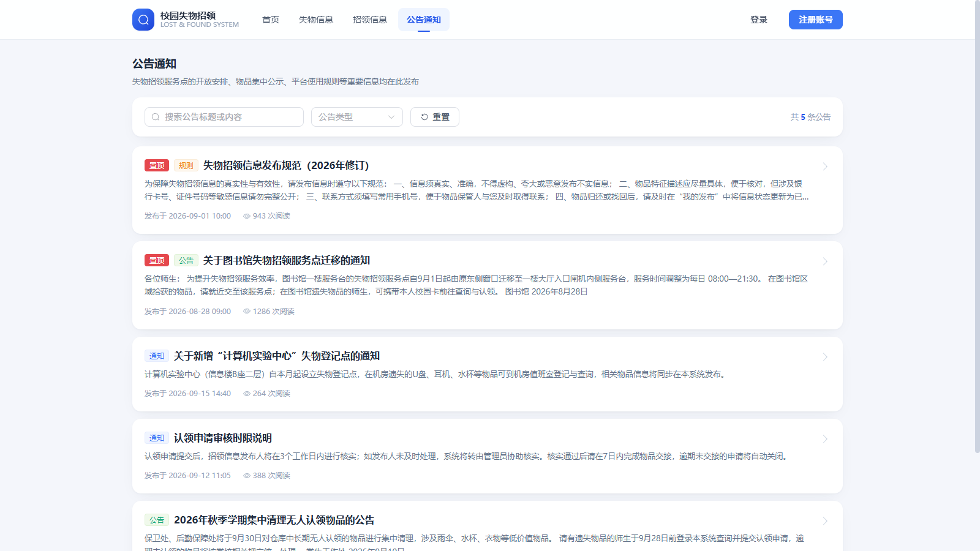Expand the 认领申请审核时限说明 announcement arrow
Image resolution: width=980 pixels, height=551 pixels.
[825, 439]
